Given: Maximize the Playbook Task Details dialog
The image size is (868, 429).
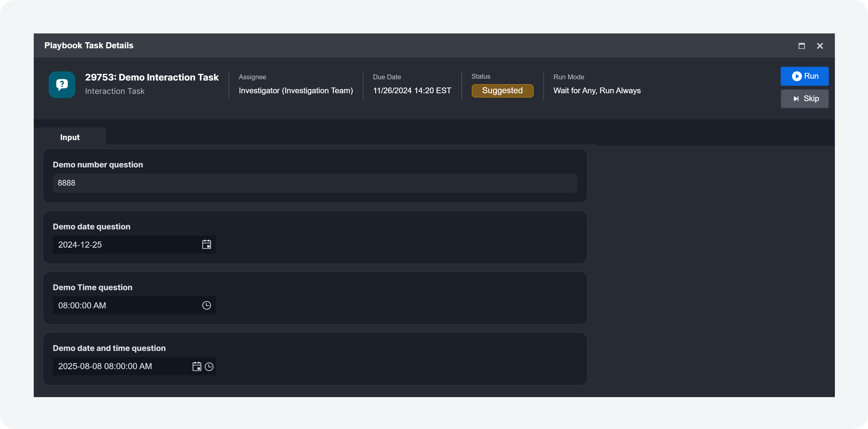Looking at the screenshot, I should tap(801, 46).
